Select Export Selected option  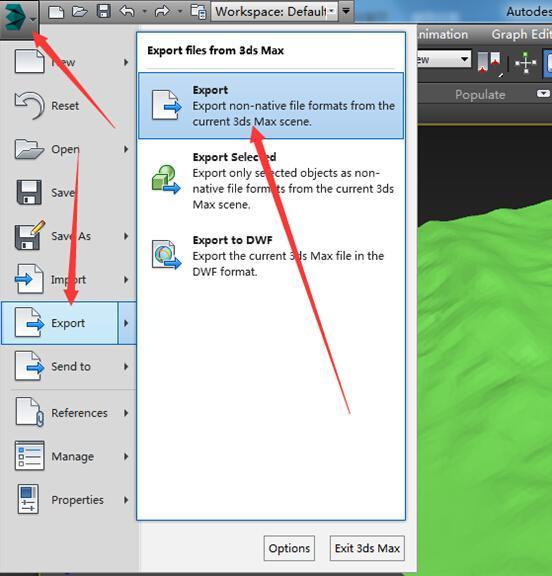pos(271,181)
